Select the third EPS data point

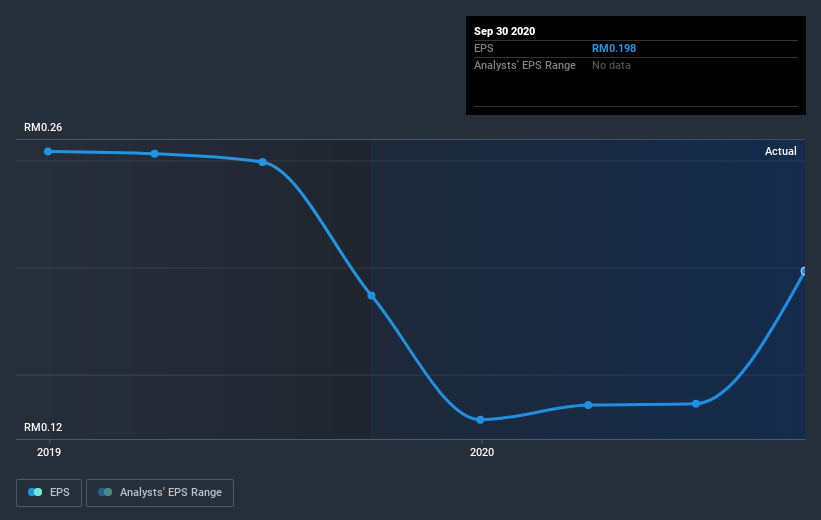pos(262,162)
